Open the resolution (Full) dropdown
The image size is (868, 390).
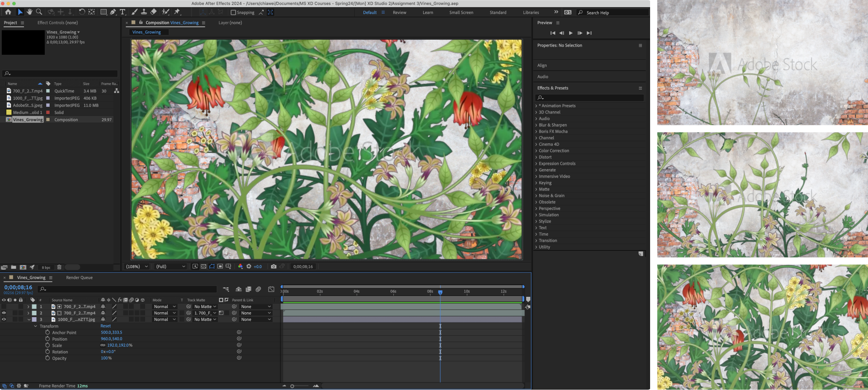click(170, 266)
